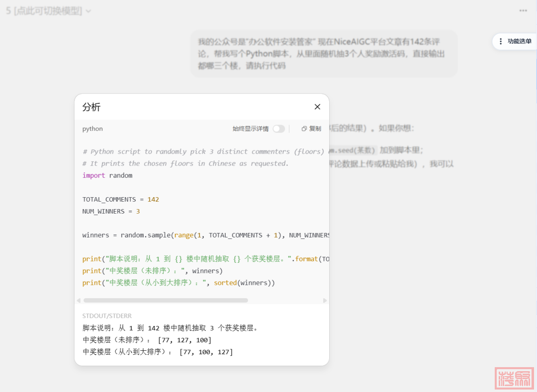Expand the model switcher chevron arrow
This screenshot has height=392, width=537.
(x=89, y=11)
